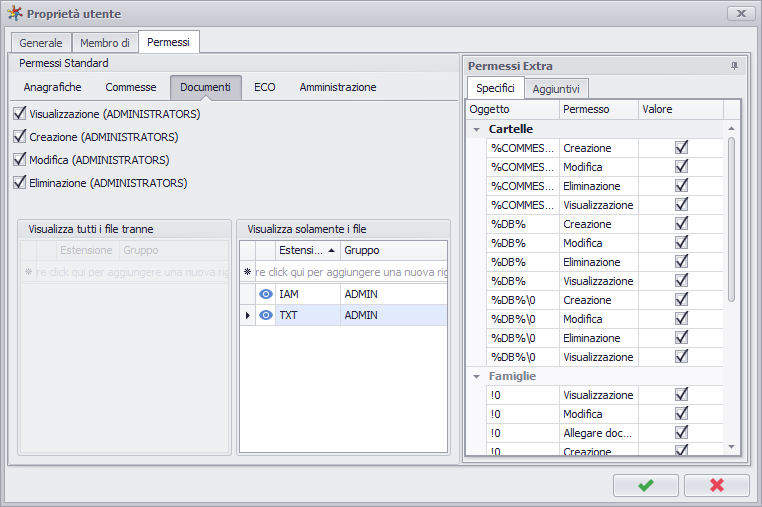Click the green checkmark confirm button
Image resolution: width=762 pixels, height=507 pixels.
click(x=645, y=485)
